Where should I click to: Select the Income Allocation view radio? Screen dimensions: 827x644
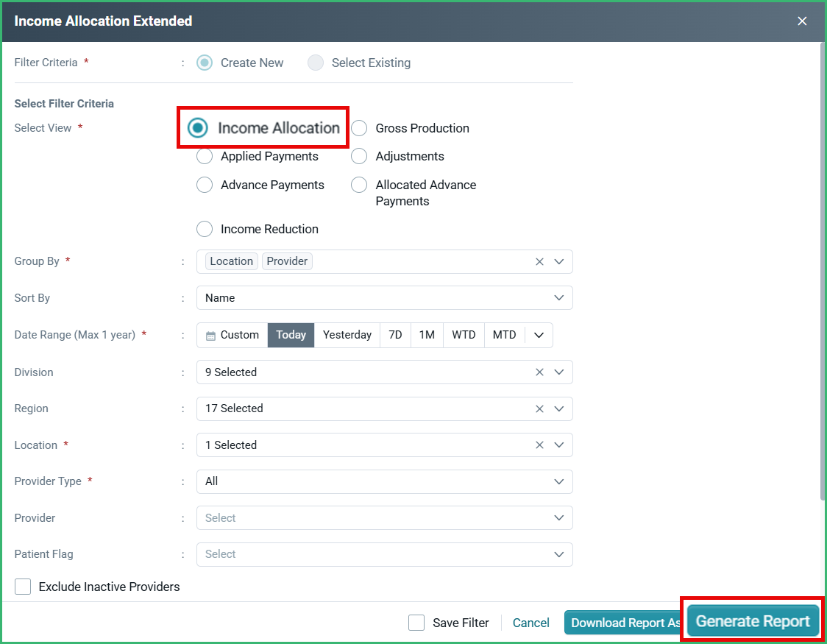198,127
